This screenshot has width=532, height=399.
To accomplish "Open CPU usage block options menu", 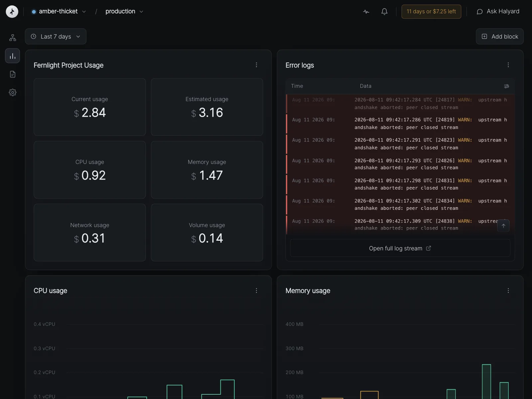I will click(256, 291).
